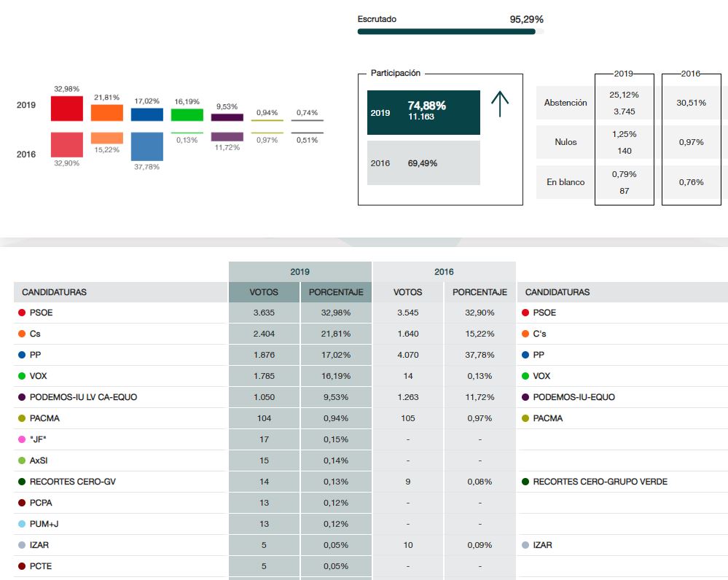Select the 2019 table column header
The height and width of the screenshot is (580, 728).
point(300,272)
